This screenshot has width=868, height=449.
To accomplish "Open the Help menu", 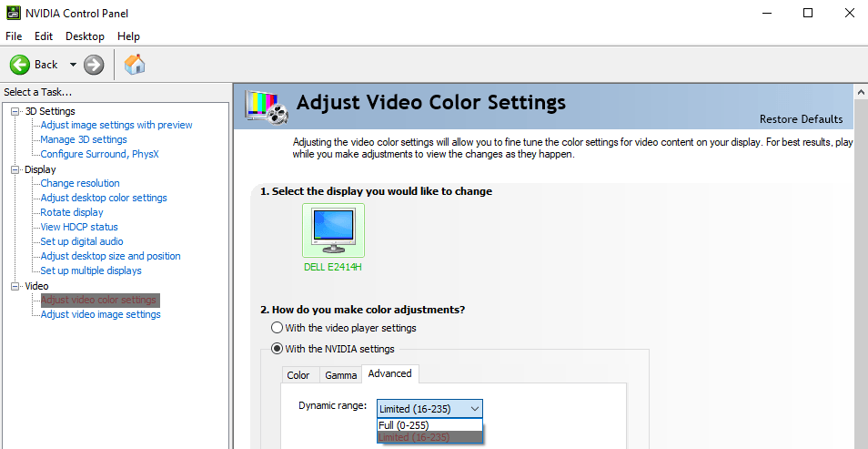I will click(128, 36).
